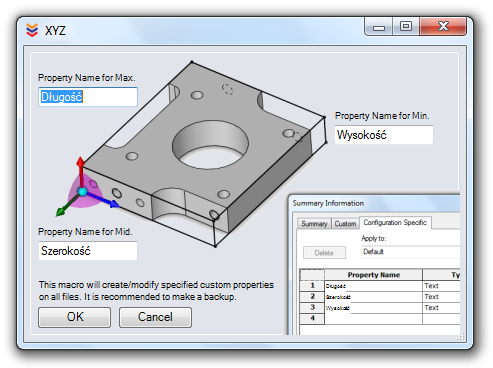Select the Configuration Specific tab
The image size is (493, 368).
coord(395,223)
